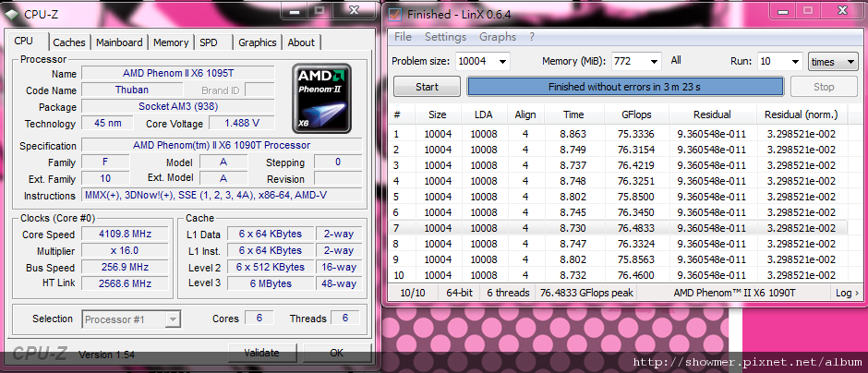Select run 2 with 76.3154 GFlops

(619, 150)
